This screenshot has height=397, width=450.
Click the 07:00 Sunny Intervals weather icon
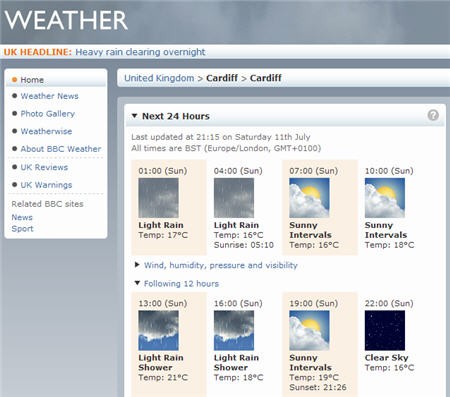pyautogui.click(x=309, y=198)
